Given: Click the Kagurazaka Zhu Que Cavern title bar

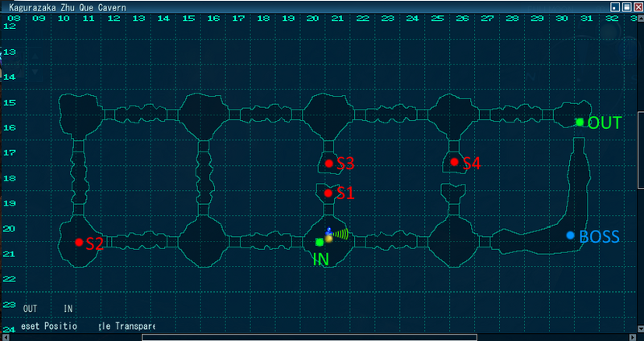Looking at the screenshot, I should coord(242,6).
